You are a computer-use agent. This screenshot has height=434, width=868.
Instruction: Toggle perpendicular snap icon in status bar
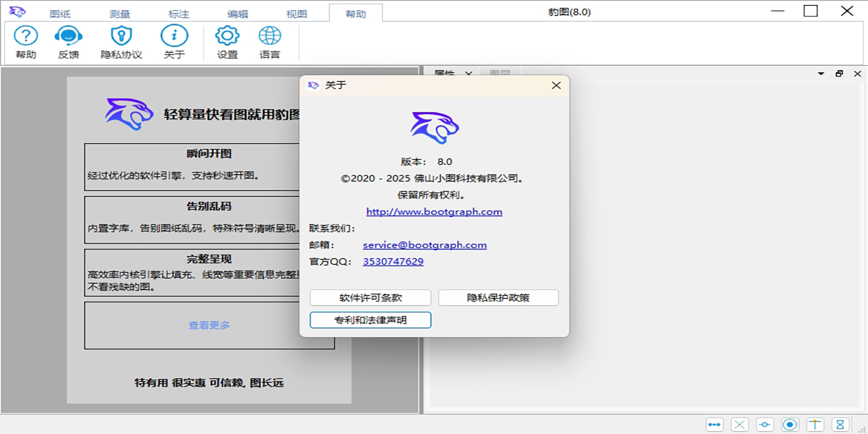pyautogui.click(x=815, y=425)
